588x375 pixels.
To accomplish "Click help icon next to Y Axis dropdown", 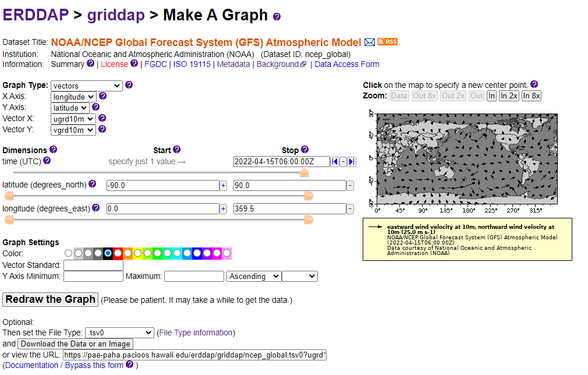I will (95, 107).
